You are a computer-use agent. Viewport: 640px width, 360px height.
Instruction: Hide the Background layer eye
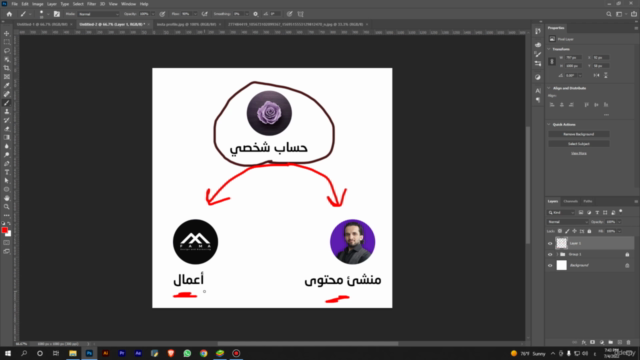tap(550, 265)
